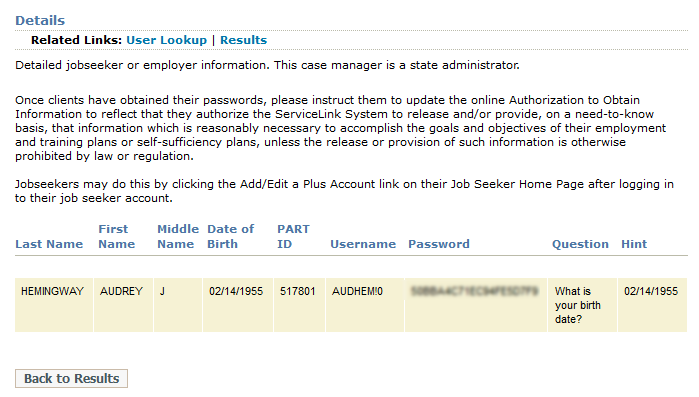Sort by Hint column header
This screenshot has height=397, width=699.
tap(634, 244)
